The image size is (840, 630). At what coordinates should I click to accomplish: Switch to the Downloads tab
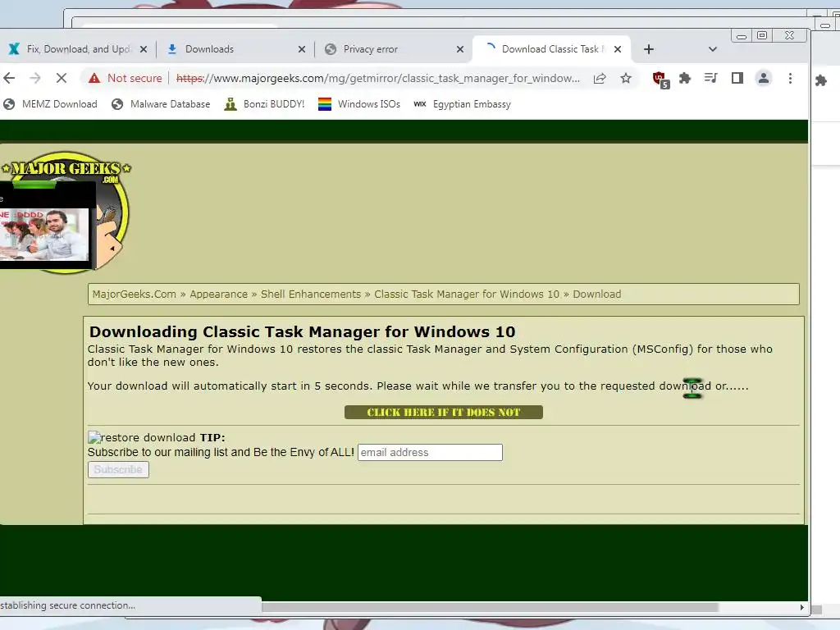[x=234, y=49]
